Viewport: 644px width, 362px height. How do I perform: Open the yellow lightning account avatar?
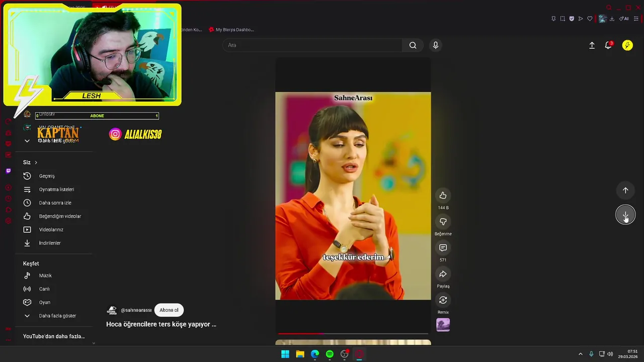[x=627, y=45]
